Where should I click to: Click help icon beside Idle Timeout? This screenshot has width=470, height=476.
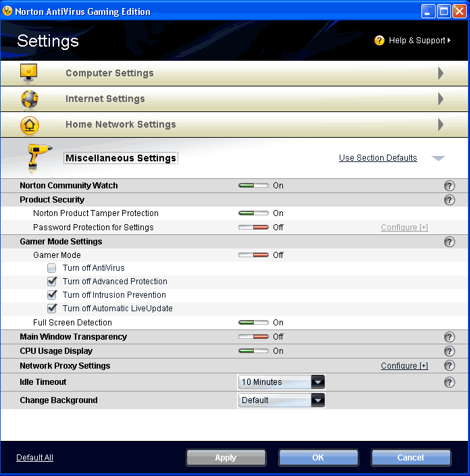[449, 382]
